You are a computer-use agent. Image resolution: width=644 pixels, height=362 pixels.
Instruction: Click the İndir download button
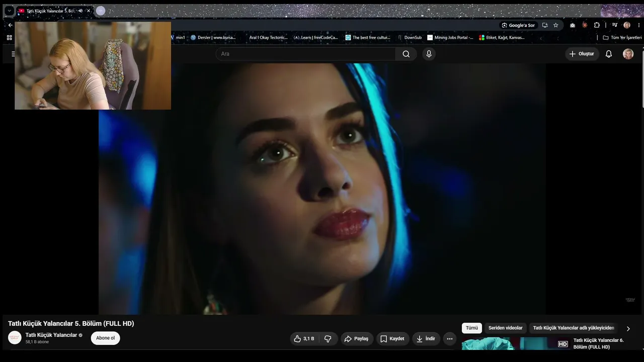click(x=426, y=339)
